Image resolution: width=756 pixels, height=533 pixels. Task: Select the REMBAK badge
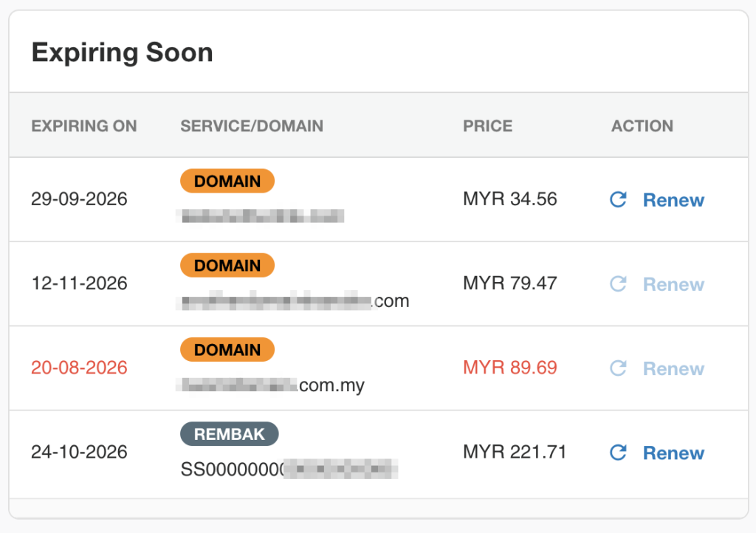(x=230, y=434)
